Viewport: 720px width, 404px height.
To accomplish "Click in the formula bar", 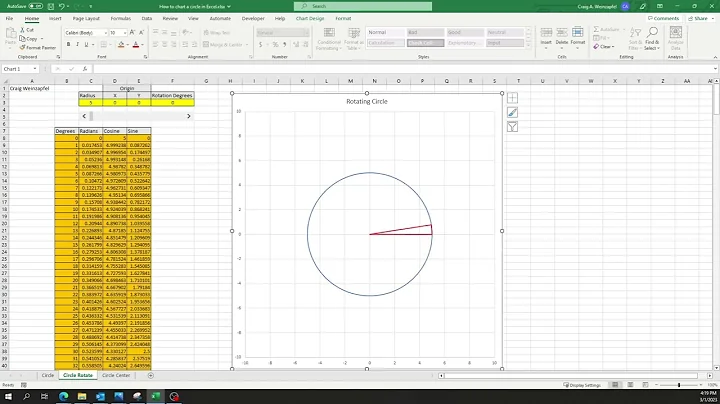I will pyautogui.click(x=404, y=69).
